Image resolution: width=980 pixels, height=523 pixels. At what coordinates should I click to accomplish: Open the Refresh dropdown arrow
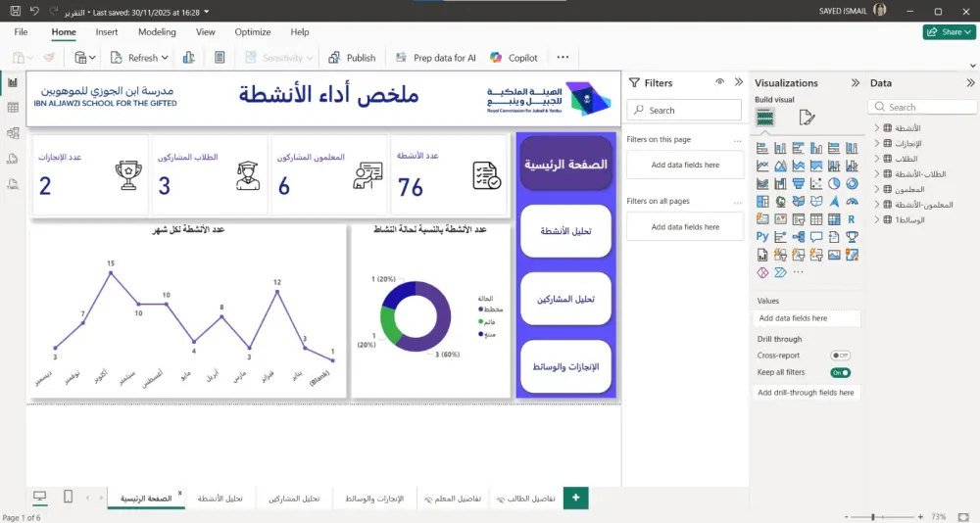tap(165, 58)
